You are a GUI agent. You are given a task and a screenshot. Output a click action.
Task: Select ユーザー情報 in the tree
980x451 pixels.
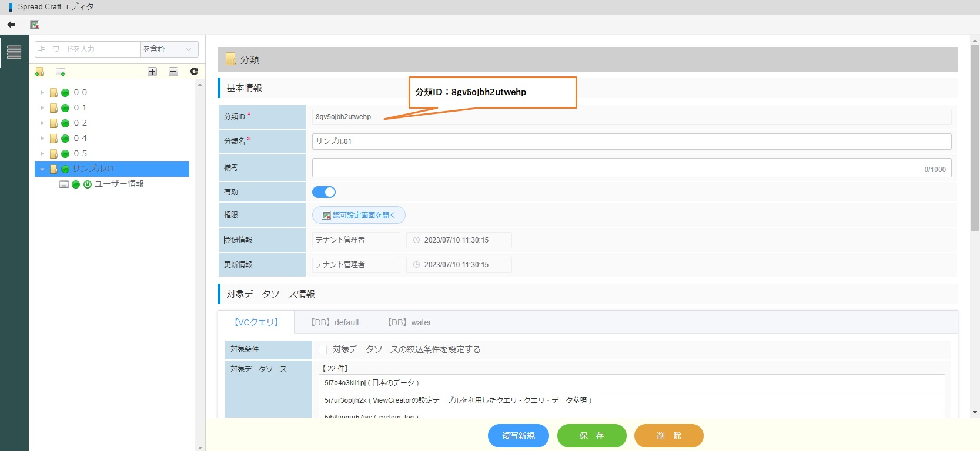click(119, 184)
